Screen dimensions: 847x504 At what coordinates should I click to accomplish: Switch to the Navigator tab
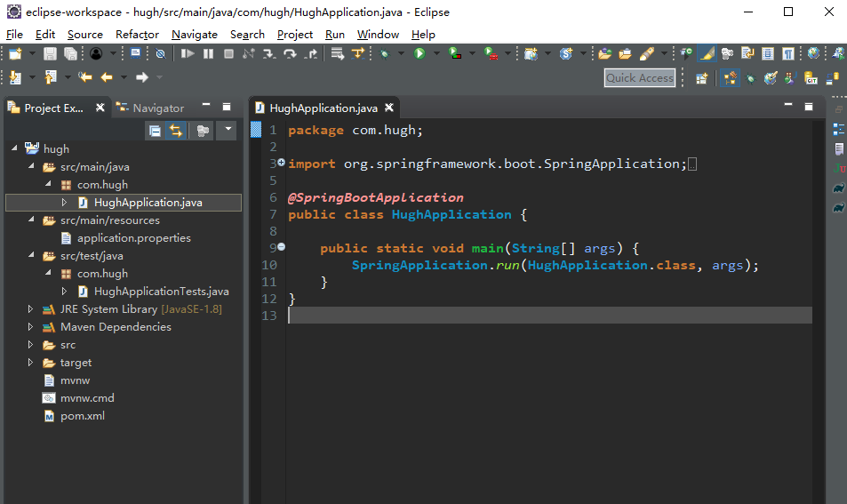pos(157,108)
